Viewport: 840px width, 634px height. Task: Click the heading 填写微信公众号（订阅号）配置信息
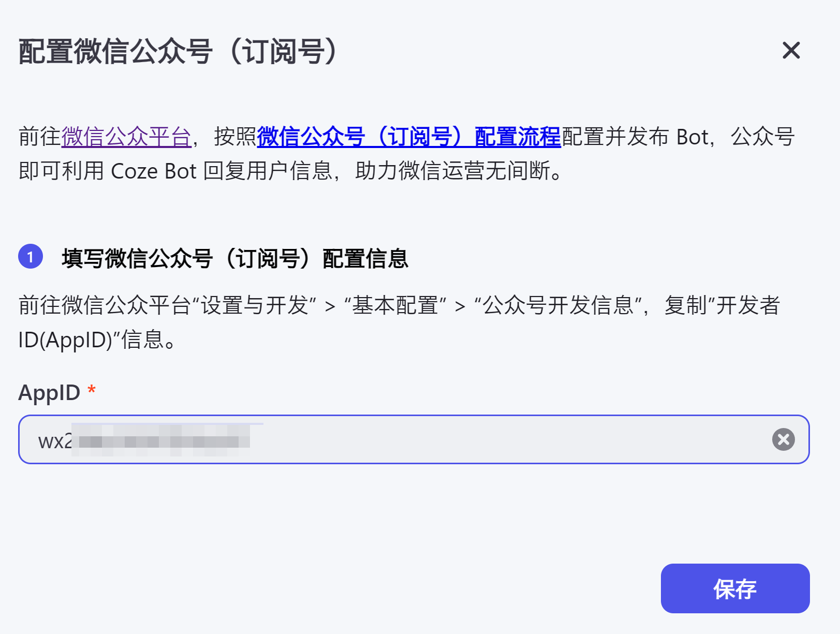235,258
